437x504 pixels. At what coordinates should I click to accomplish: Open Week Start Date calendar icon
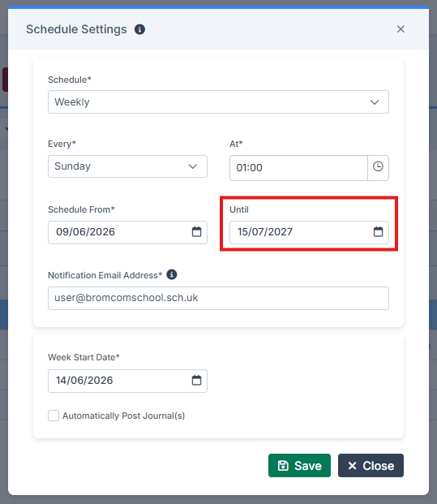click(196, 381)
